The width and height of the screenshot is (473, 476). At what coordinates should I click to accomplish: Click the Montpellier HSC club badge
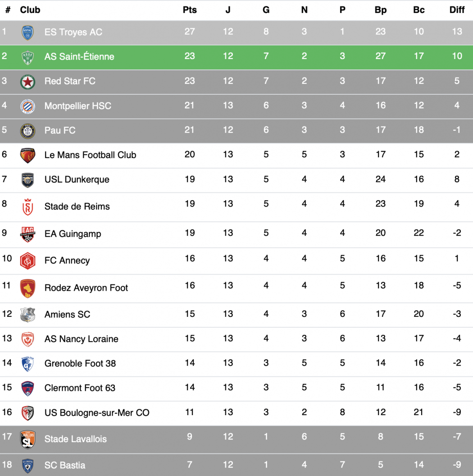tap(28, 106)
